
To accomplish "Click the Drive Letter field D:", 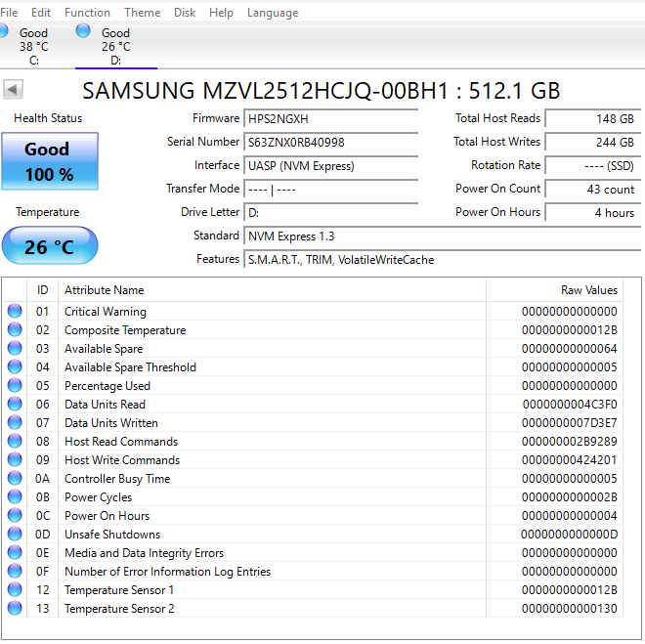I will (x=330, y=213).
